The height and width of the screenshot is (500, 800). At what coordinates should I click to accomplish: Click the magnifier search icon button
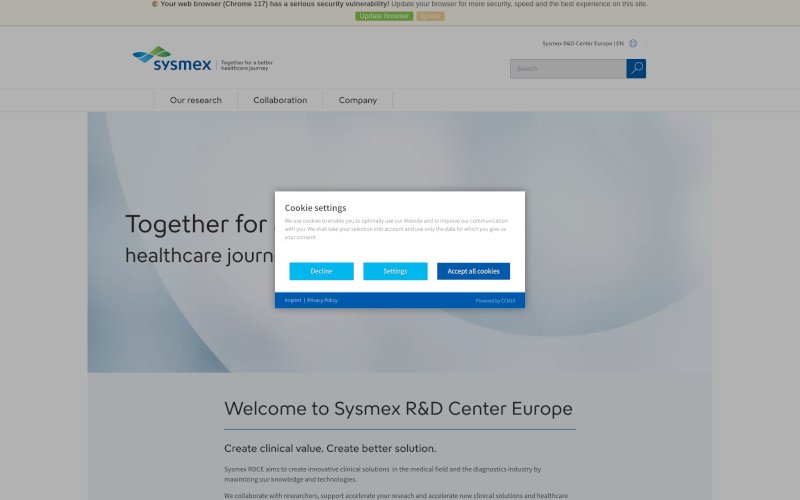pos(636,69)
